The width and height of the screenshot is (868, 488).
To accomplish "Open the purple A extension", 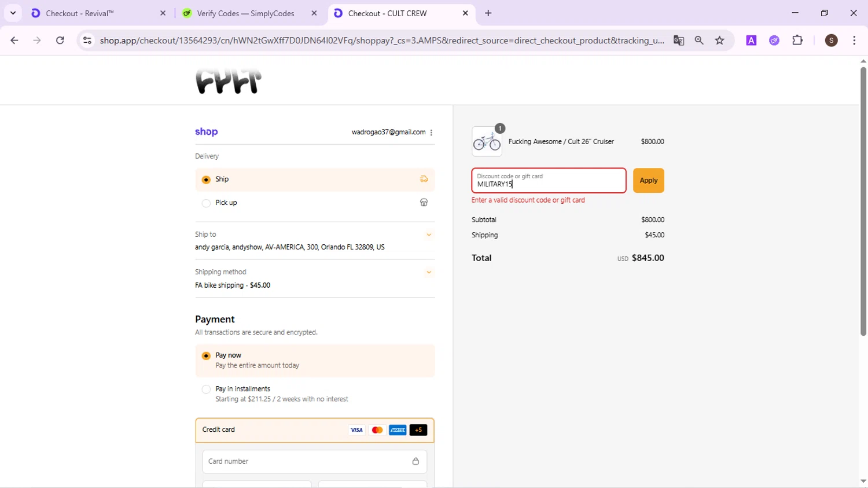I will pyautogui.click(x=751, y=41).
